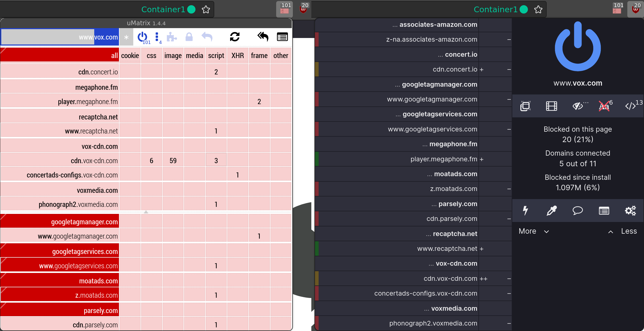Select the www.vox.com scope selector
644x331 pixels.
(60, 37)
